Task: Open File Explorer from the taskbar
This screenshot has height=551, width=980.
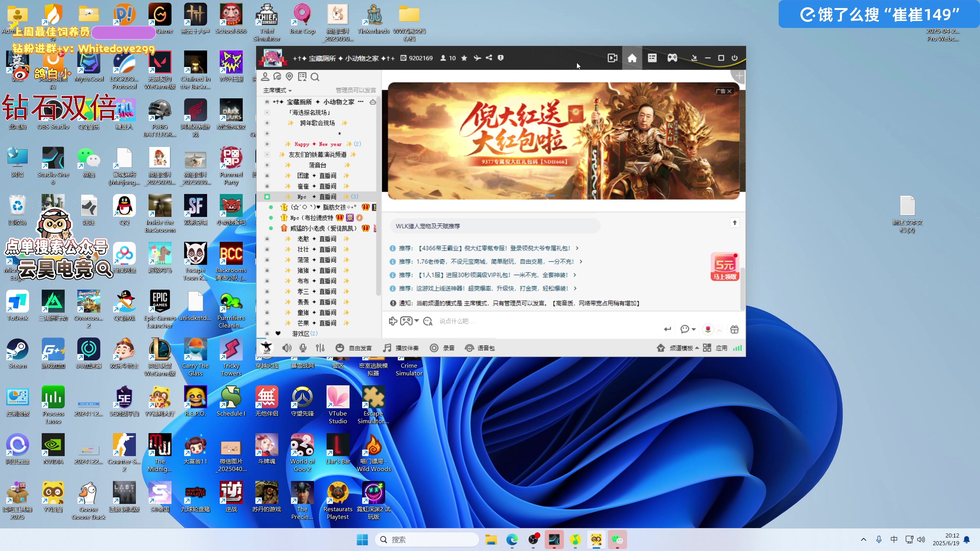Action: click(491, 540)
